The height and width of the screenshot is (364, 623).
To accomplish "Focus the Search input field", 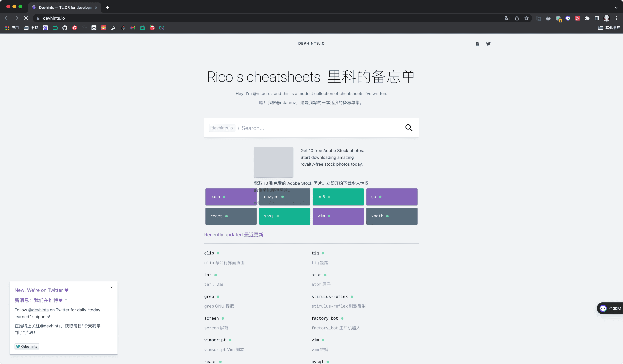I will pyautogui.click(x=321, y=128).
